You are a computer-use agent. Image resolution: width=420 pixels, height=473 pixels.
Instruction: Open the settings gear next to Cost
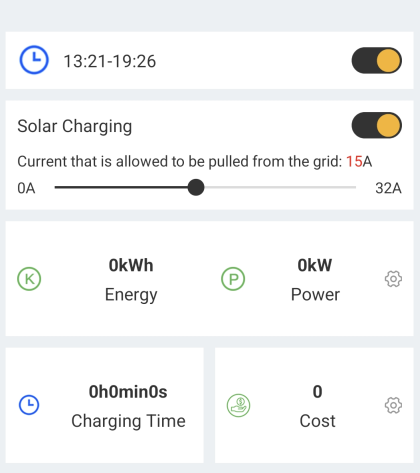pos(393,405)
